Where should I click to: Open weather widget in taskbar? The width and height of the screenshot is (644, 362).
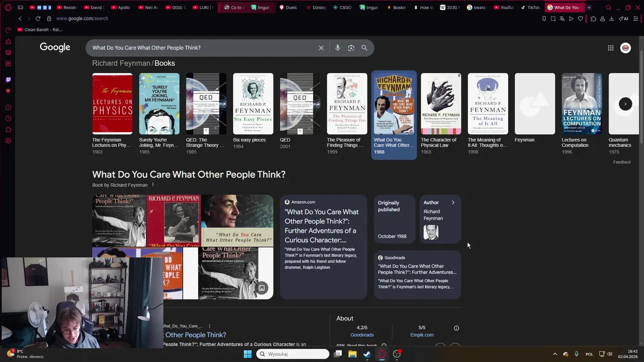click(25, 354)
